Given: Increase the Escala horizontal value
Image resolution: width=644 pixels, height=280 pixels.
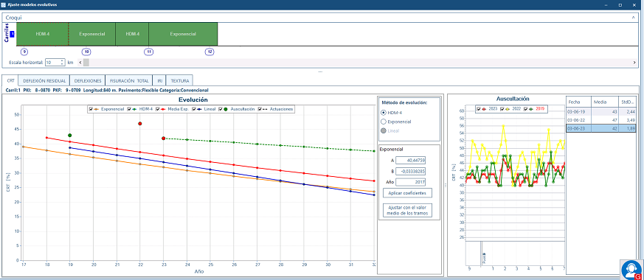Looking at the screenshot, I should coord(62,61).
